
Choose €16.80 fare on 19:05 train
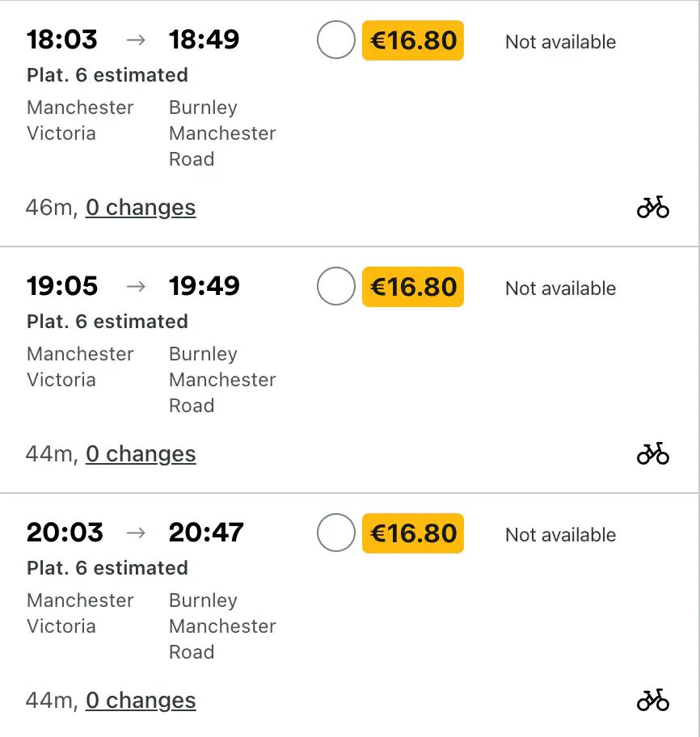point(413,287)
